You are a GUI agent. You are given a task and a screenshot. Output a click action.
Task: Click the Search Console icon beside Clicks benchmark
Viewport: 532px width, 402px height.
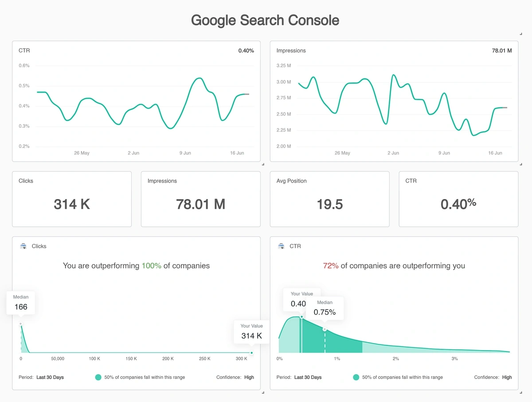pyautogui.click(x=23, y=246)
